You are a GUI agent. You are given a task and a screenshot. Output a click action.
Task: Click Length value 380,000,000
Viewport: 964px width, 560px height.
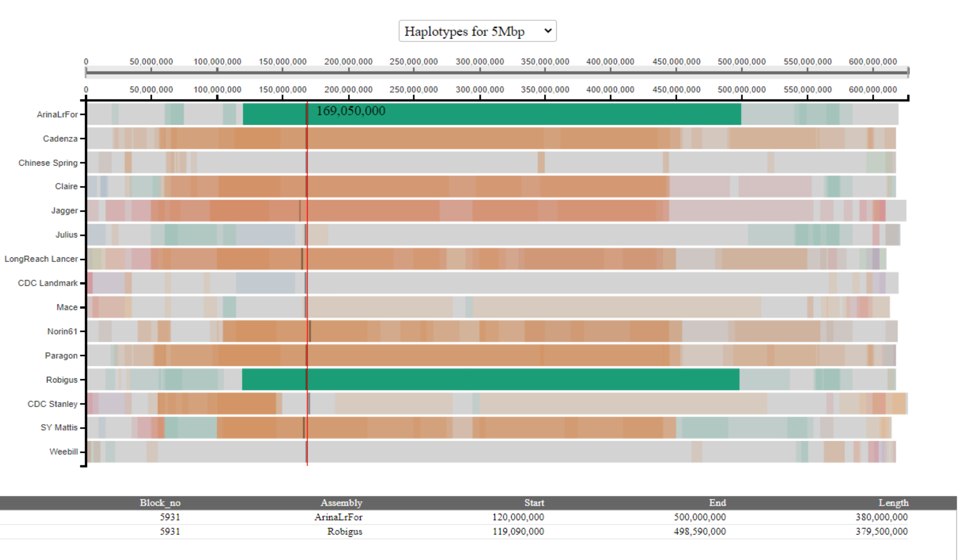pos(881,517)
